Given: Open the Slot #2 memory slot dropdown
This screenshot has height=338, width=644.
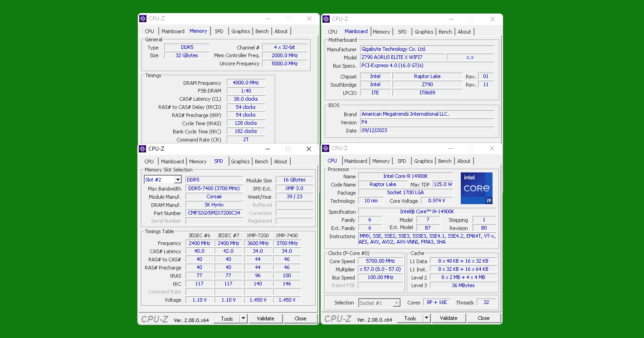Looking at the screenshot, I should point(178,180).
